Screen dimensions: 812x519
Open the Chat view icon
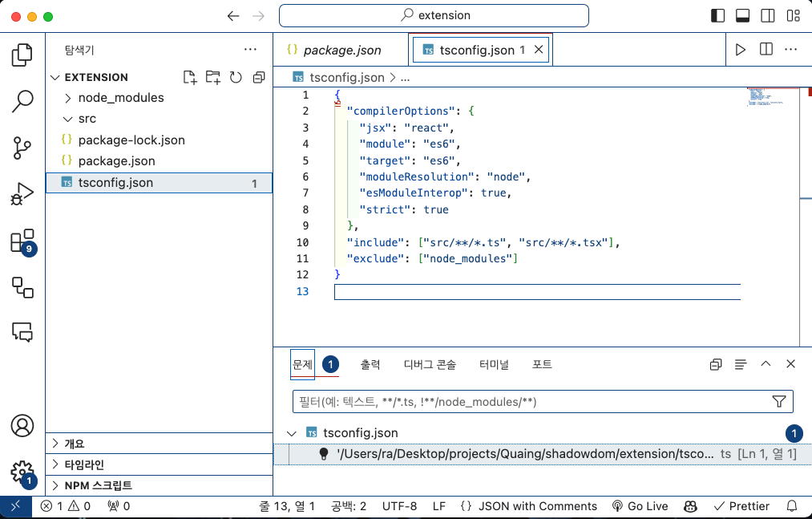pos(22,332)
